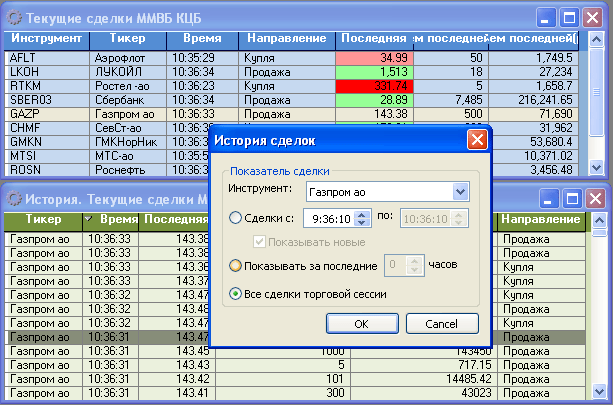Toggle Показывать новые checkbox
Screen dimensions: 613x405
[259, 242]
